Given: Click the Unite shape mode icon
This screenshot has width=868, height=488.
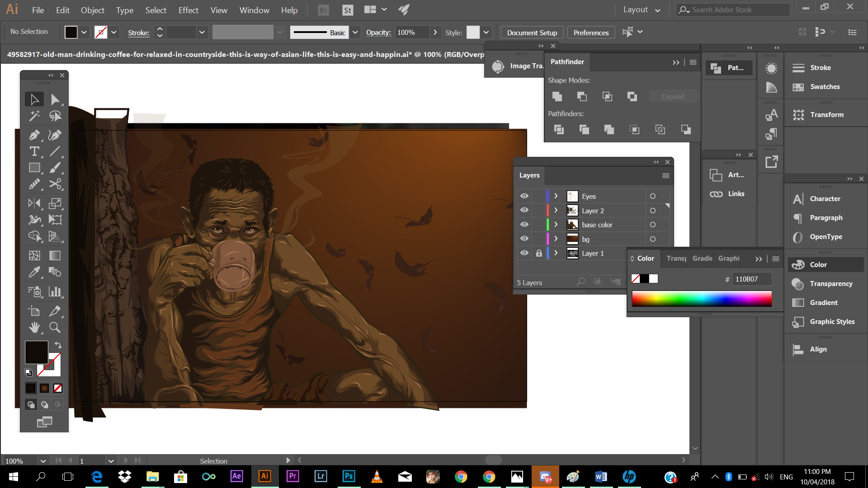Looking at the screenshot, I should [557, 96].
